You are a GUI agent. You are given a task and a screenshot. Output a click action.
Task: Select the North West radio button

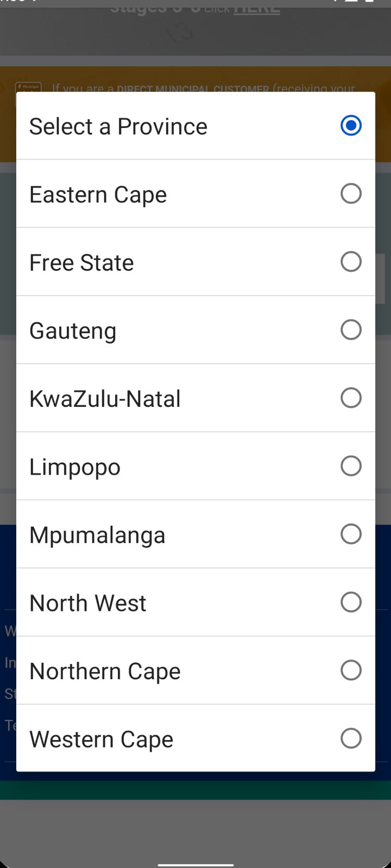coord(351,602)
